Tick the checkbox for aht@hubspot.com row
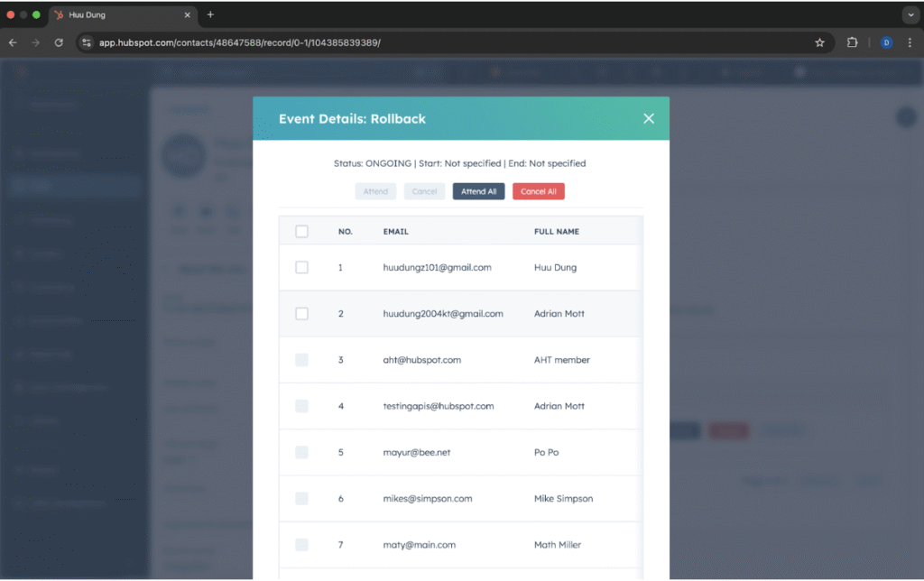Viewport: 924px width, 581px height. click(x=301, y=360)
